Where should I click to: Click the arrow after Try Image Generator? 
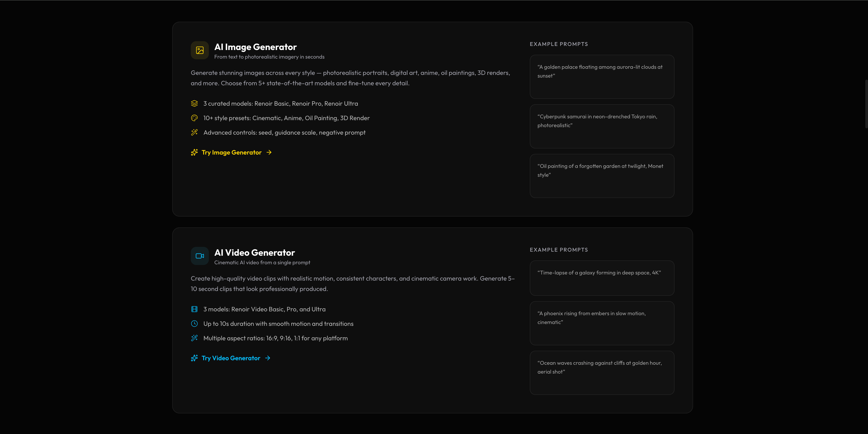269,153
